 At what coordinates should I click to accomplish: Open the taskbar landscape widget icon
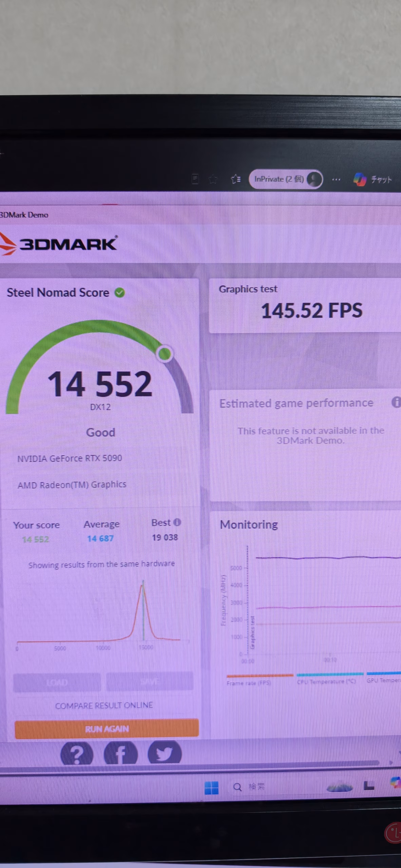click(339, 787)
